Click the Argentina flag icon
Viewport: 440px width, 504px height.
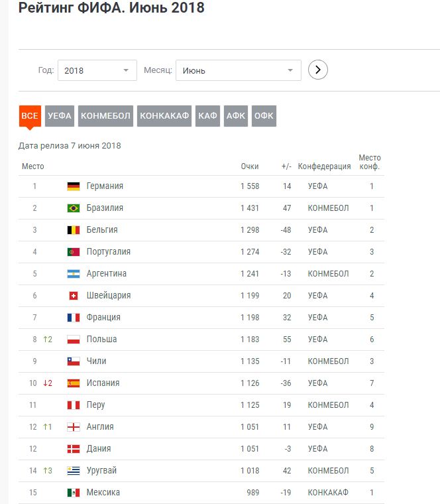pyautogui.click(x=74, y=274)
